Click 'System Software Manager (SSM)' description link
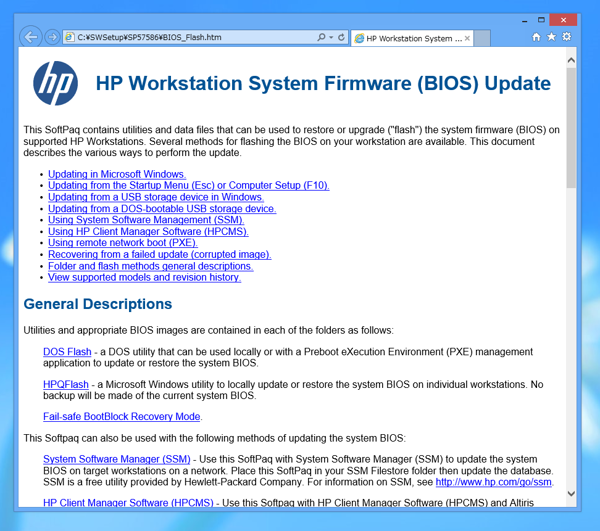The width and height of the screenshot is (600, 531). pos(117,459)
